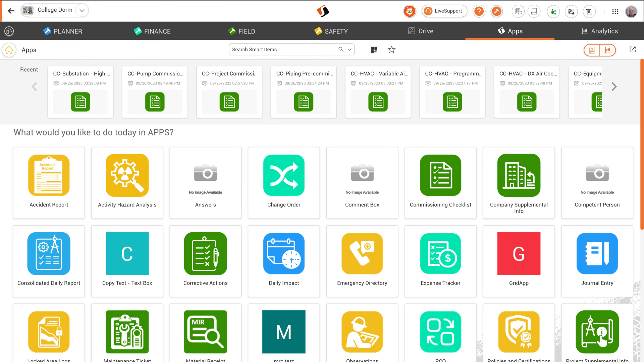Click the help question mark icon
The height and width of the screenshot is (362, 644).
(479, 11)
